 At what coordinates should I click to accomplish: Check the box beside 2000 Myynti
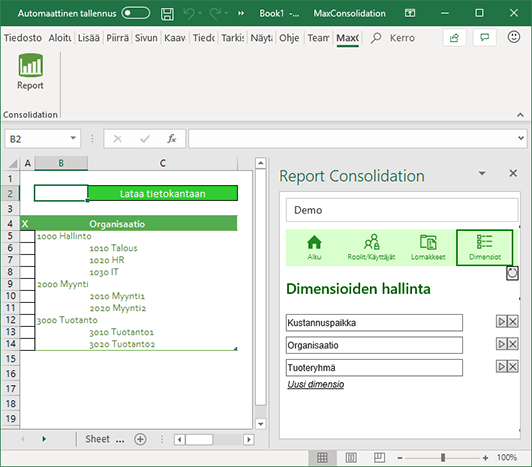[x=27, y=284]
